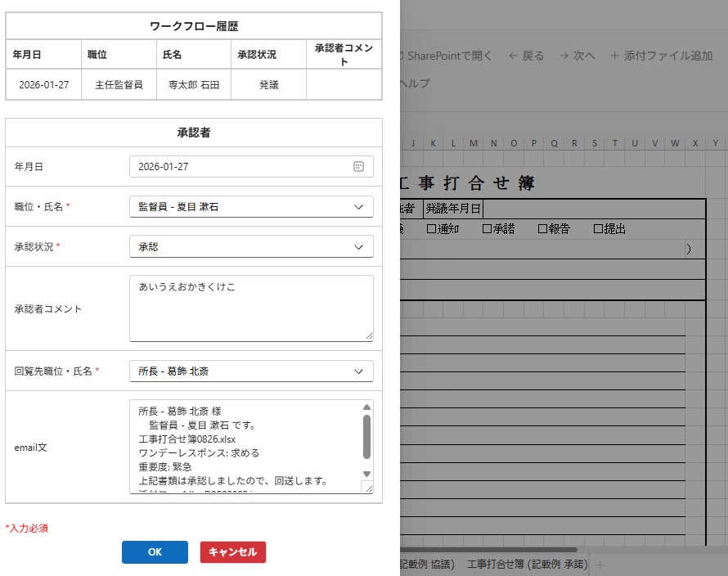This screenshot has width=728, height=576.
Task: Click the red キャンセル button
Action: pyautogui.click(x=233, y=552)
